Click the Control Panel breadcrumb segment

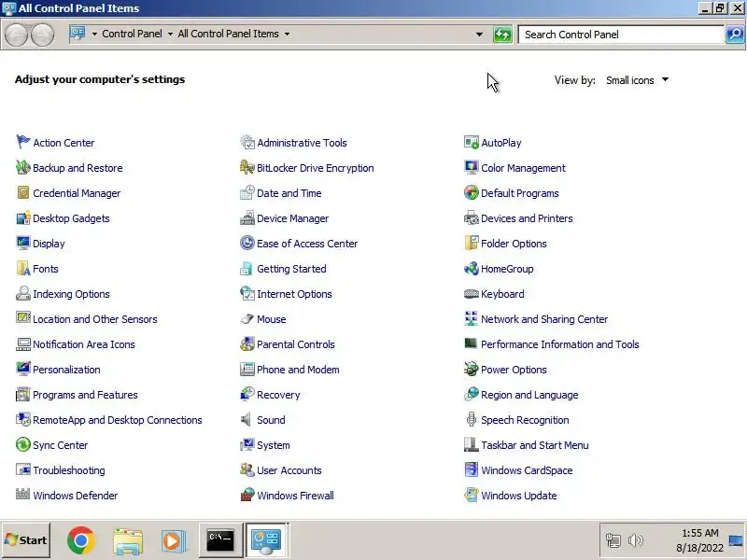pyautogui.click(x=132, y=34)
